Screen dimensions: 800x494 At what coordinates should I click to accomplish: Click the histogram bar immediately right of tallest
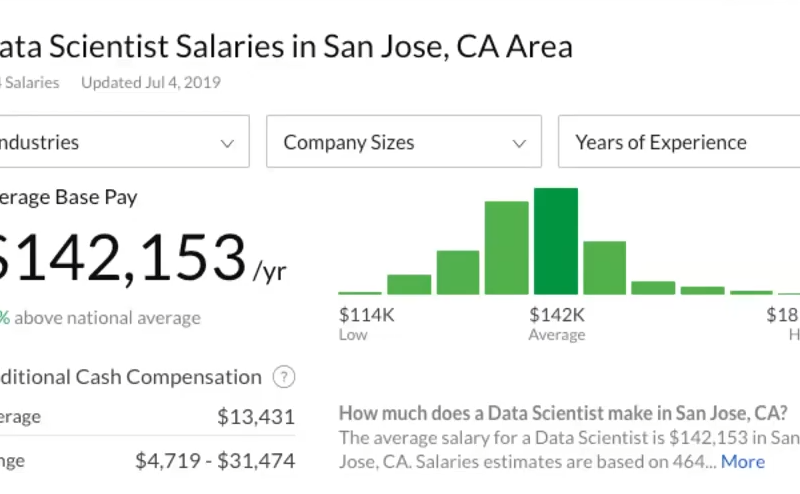click(604, 268)
